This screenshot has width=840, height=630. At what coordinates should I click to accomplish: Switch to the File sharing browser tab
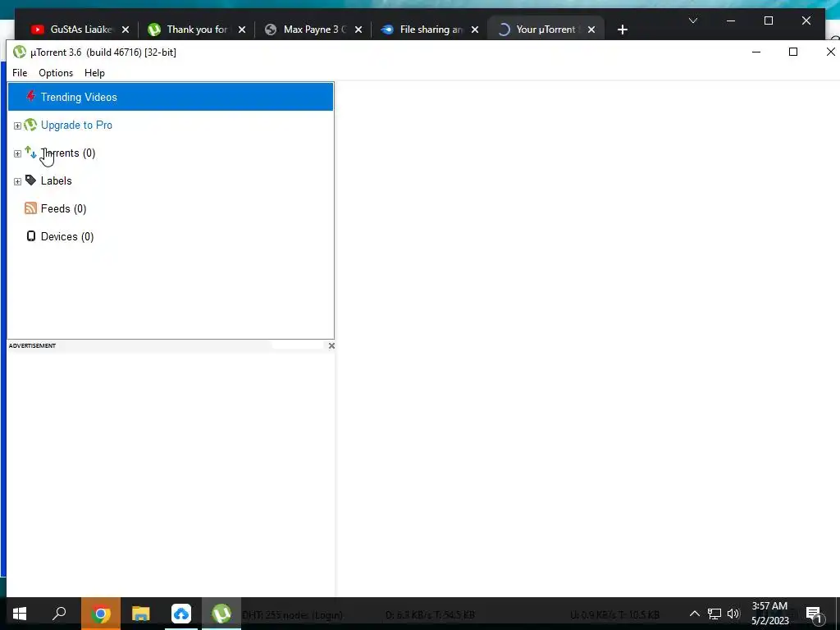[x=431, y=30]
